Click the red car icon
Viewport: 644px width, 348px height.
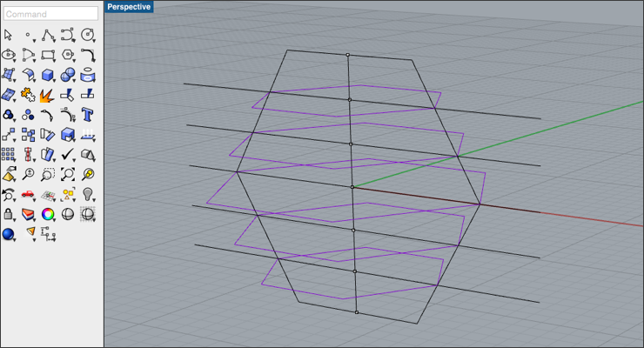pos(28,194)
